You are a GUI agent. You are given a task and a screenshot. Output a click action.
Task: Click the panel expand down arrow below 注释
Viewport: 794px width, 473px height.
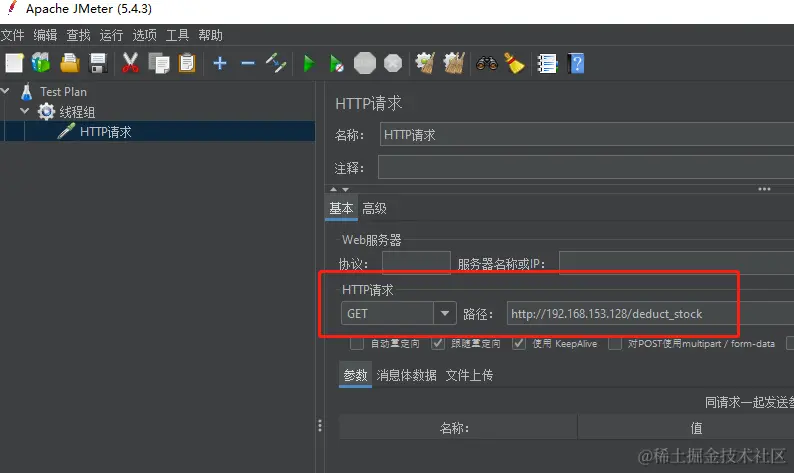pos(345,189)
